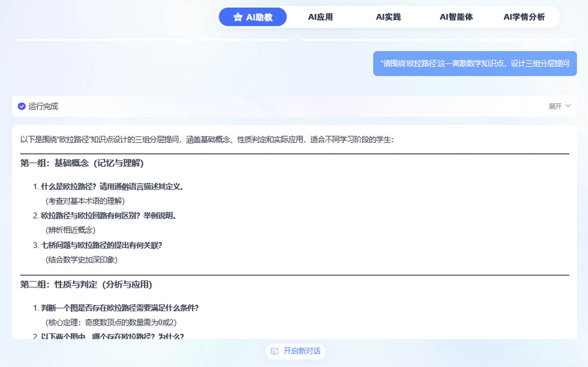Viewport: 588px width, 367px height.
Task: Click the intro paragraph starting 以下是围绕
Action: pos(207,140)
